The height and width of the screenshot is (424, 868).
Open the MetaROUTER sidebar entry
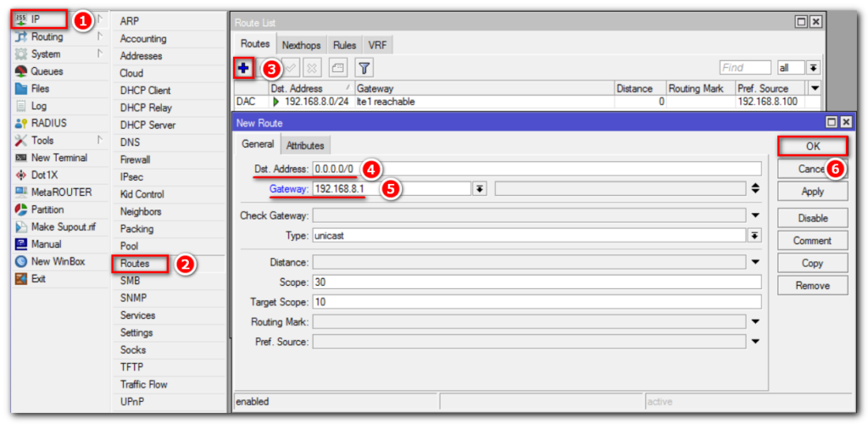[x=60, y=192]
